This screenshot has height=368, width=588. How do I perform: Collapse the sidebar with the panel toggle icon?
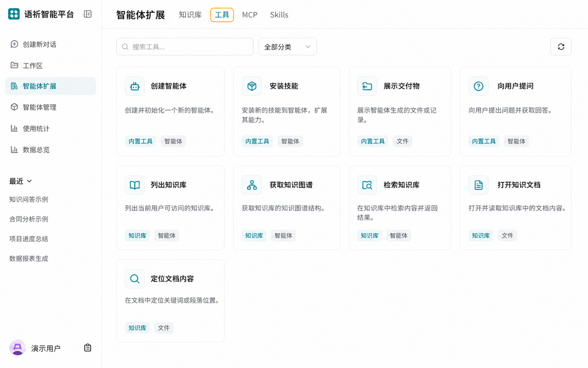[x=87, y=14]
